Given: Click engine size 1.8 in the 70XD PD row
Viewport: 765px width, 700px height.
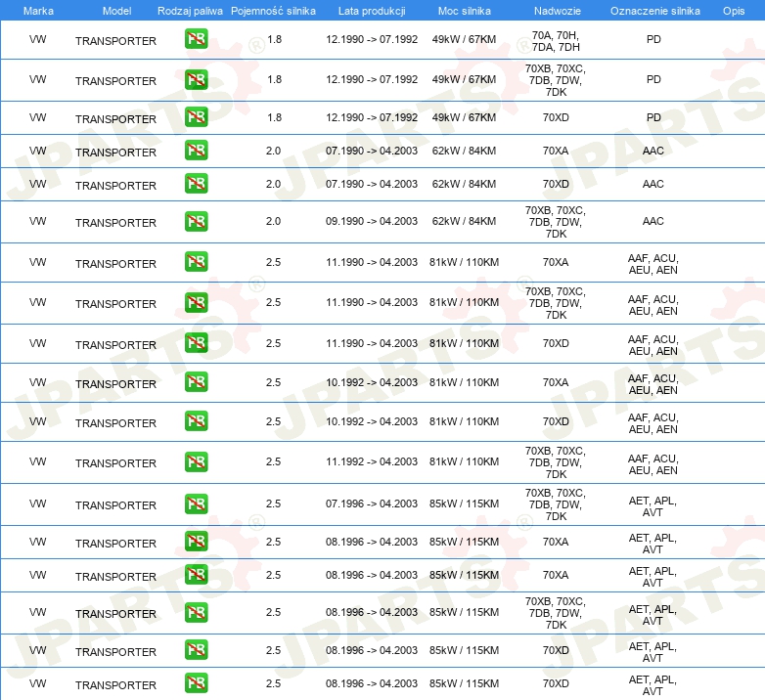Looking at the screenshot, I should point(274,117).
